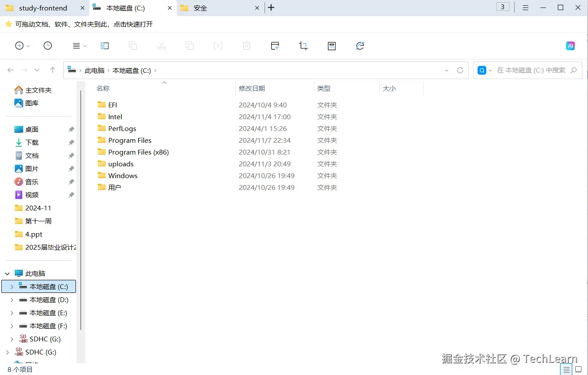The image size is (588, 375).
Task: Switch to the 安全 tab
Action: coord(220,8)
